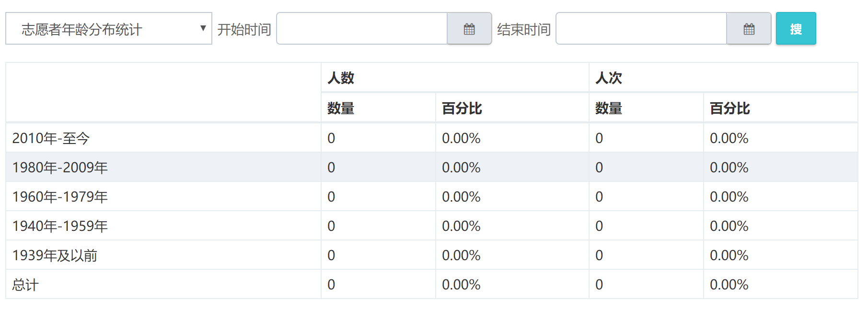Click the 开始时间 date input field
This screenshot has height=312, width=868.
(x=362, y=29)
